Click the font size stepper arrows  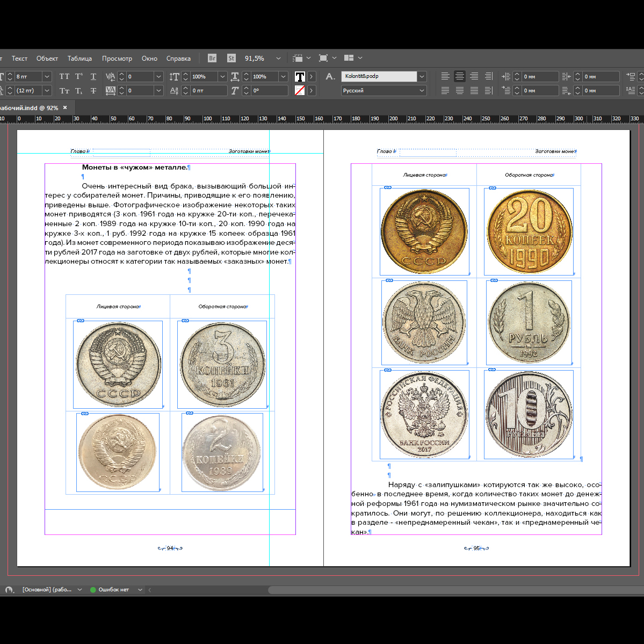click(x=10, y=76)
